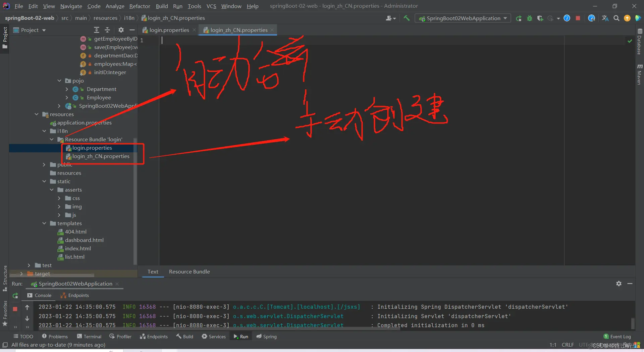Open the VCS menu

[x=211, y=6]
